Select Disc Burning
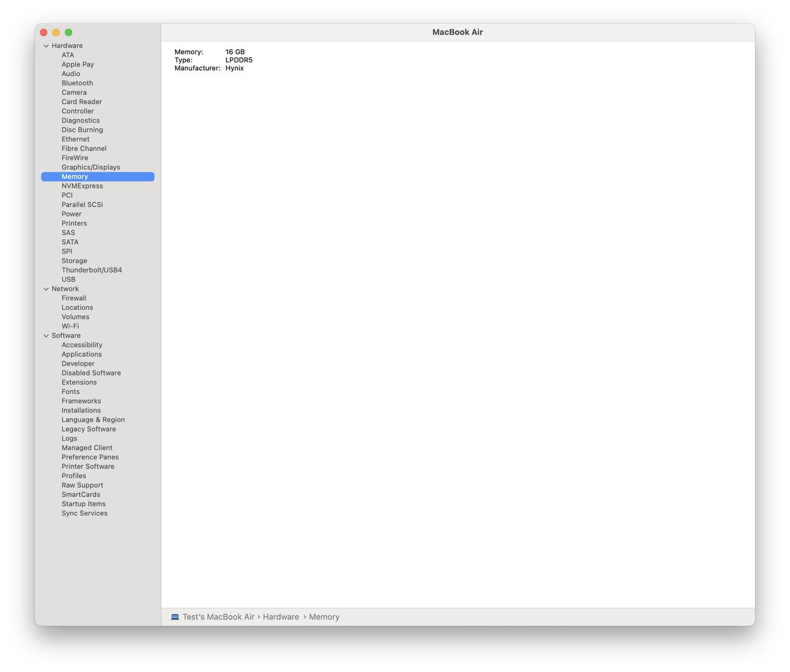This screenshot has width=790, height=672. pos(82,130)
